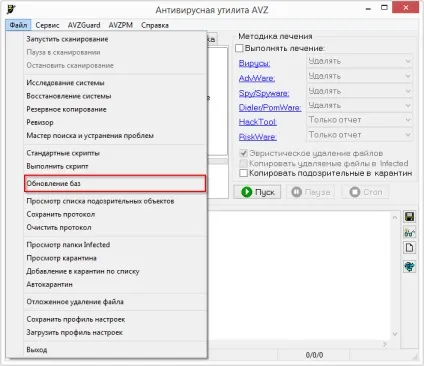The height and width of the screenshot is (366, 424).
Task: Select 'Восстановление системы' menu entry
Action: click(115, 96)
